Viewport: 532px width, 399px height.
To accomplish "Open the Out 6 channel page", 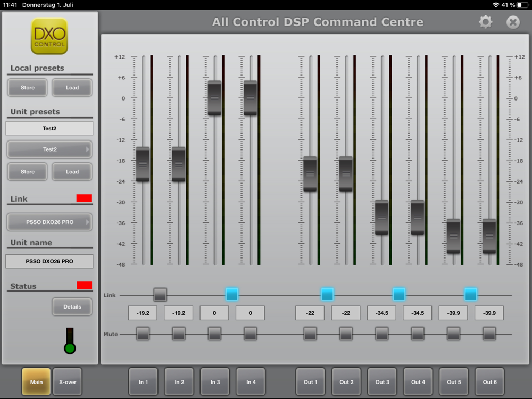I will (x=489, y=381).
